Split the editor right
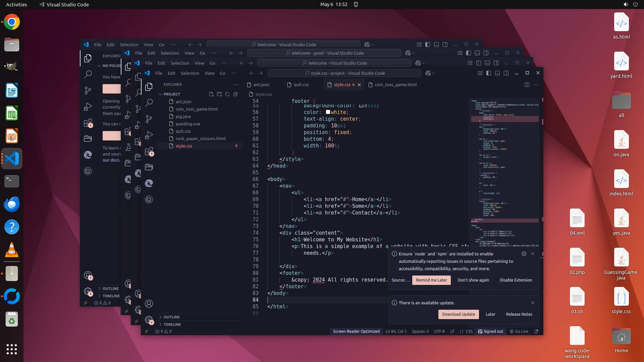This screenshot has width=644, height=362. (x=527, y=85)
